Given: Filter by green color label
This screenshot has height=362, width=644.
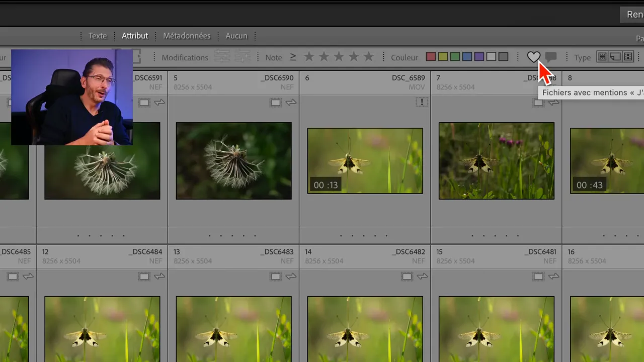Looking at the screenshot, I should [455, 57].
